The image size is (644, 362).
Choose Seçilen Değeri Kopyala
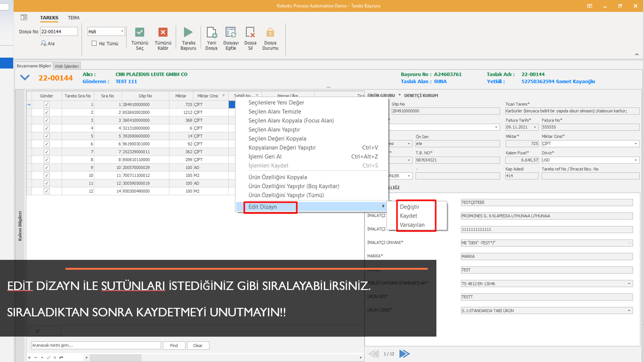(277, 138)
